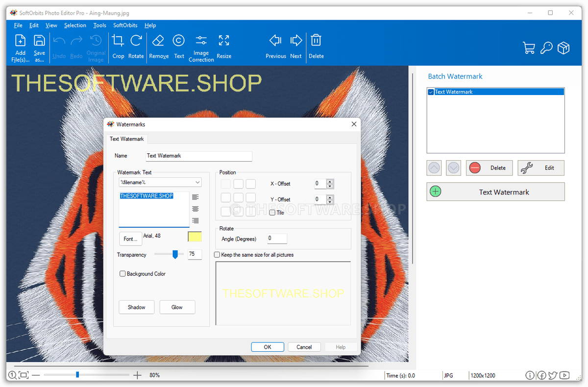Viewport: 588px width, 387px height.
Task: Enable the Tile checkbox
Action: tap(272, 213)
